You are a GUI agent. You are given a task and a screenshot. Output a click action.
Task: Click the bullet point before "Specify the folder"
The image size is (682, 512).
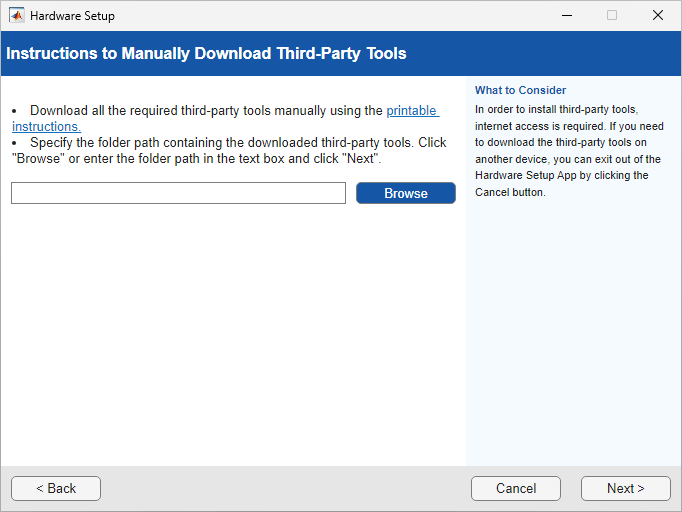(15, 143)
